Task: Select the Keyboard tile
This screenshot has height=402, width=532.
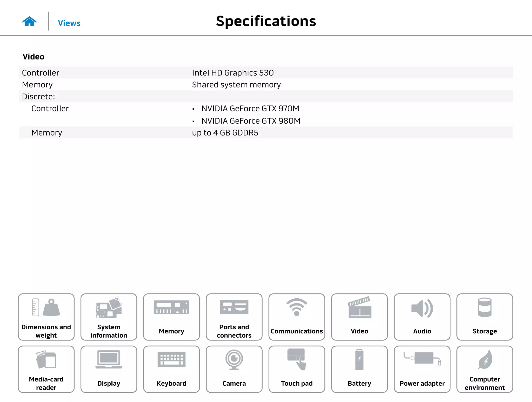Action: [171, 369]
